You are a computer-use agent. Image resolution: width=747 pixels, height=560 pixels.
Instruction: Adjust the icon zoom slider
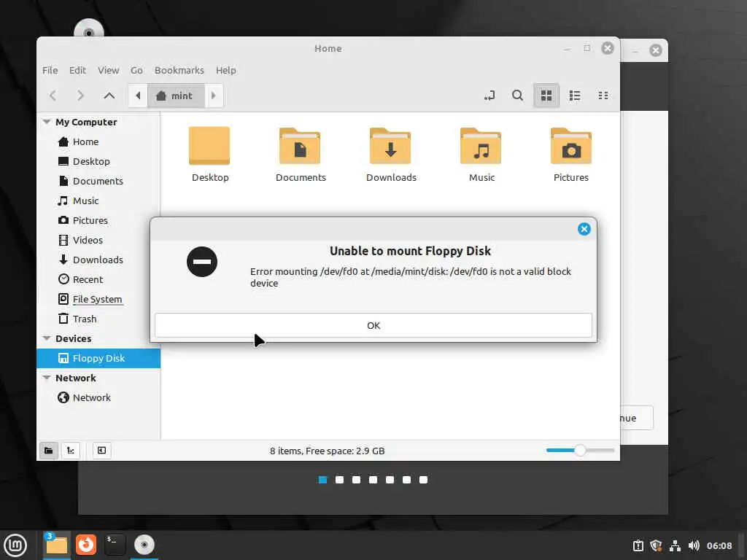[x=580, y=450]
